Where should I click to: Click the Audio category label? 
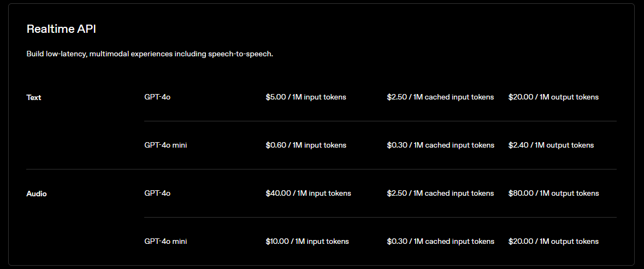(37, 194)
